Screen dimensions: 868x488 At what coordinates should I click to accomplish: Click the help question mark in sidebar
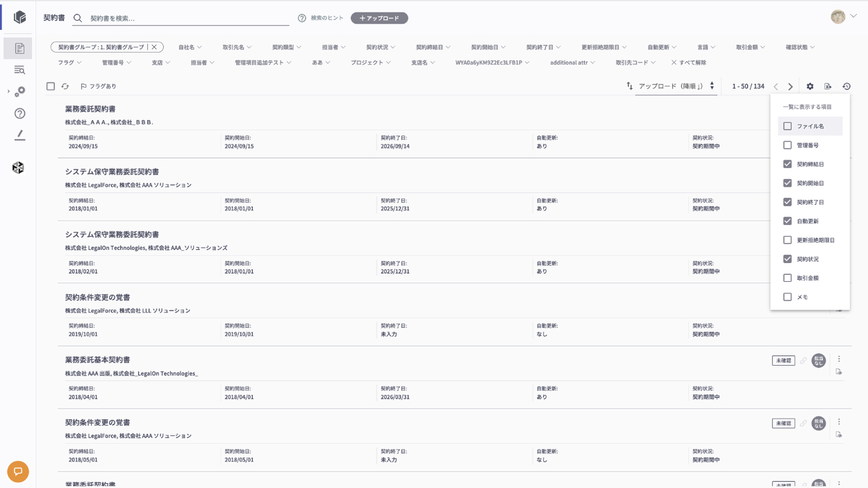(19, 113)
